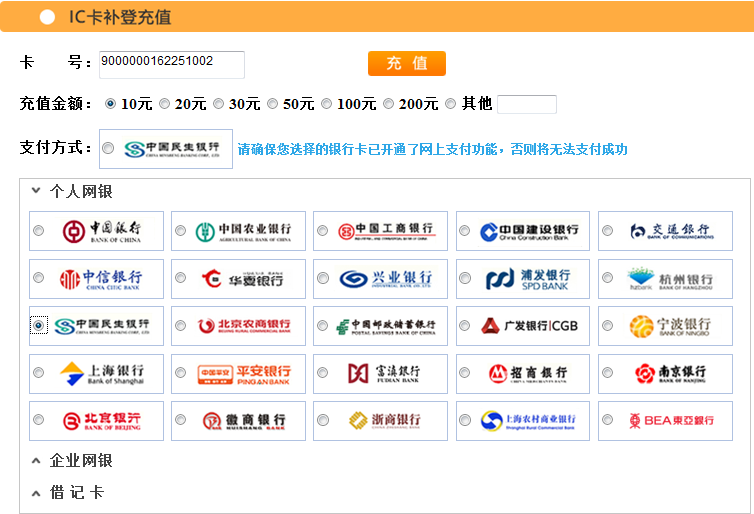
Task: Select the Bank of Shanghai radio button
Action: click(39, 373)
